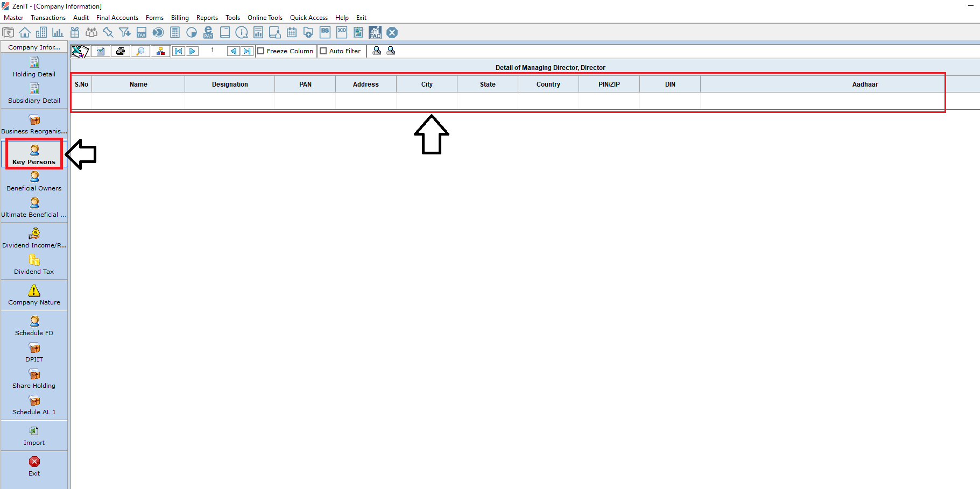Click the round info speech bubble icon
Image resolution: width=980 pixels, height=489 pixels.
pos(242,33)
